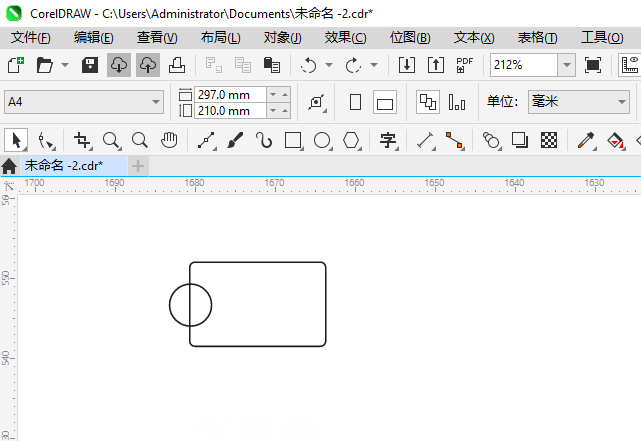
Task: Select the Artistic Media brush tool
Action: tap(235, 141)
